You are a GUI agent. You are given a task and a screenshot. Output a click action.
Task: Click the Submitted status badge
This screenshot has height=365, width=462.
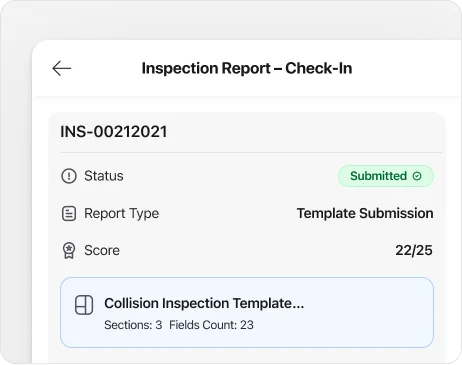click(x=386, y=176)
